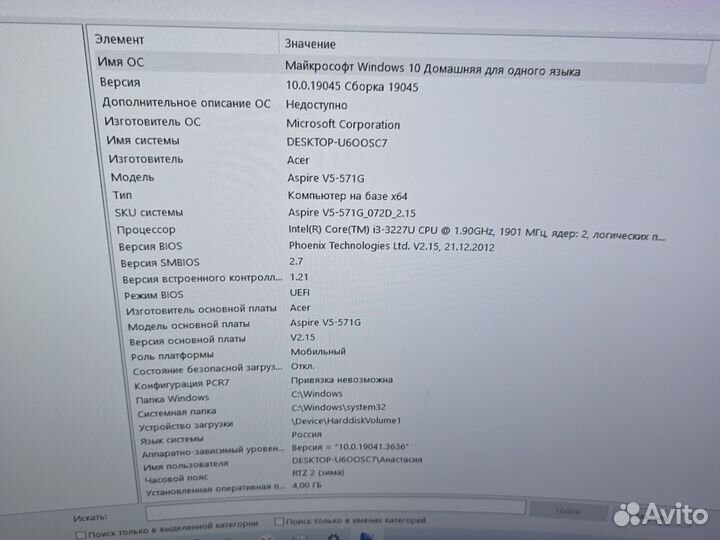Tick "Поиск только в именах категорий" checkbox
Image resolution: width=720 pixels, height=540 pixels.
pos(278,522)
